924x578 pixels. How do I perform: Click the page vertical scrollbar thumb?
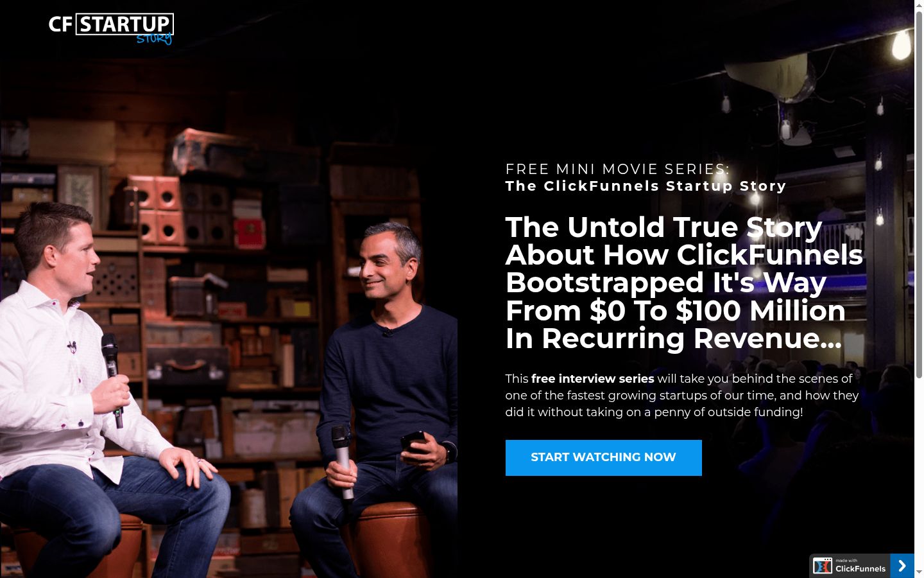[x=919, y=195]
